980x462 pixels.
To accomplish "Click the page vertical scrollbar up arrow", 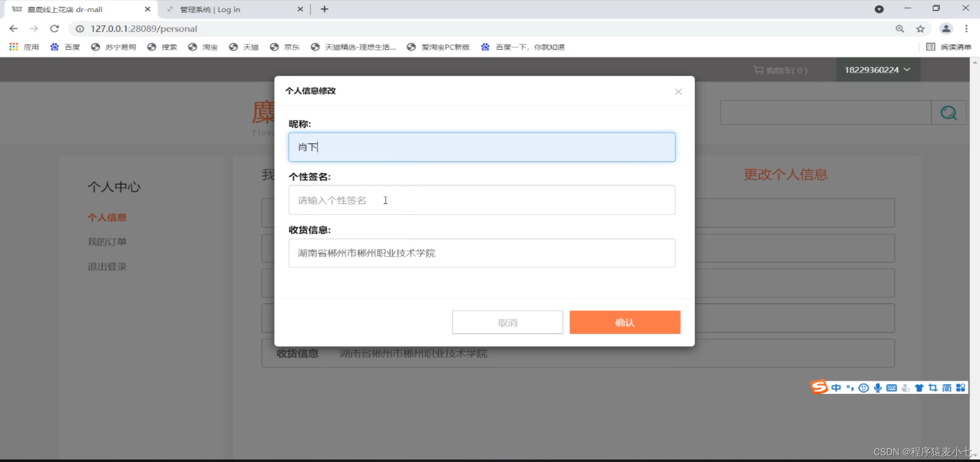I will (975, 62).
